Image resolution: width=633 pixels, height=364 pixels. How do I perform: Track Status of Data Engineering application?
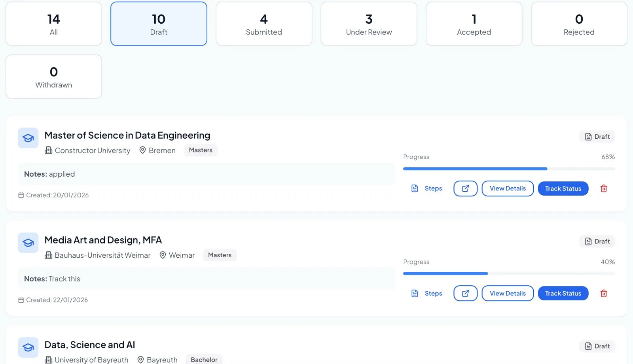(563, 189)
